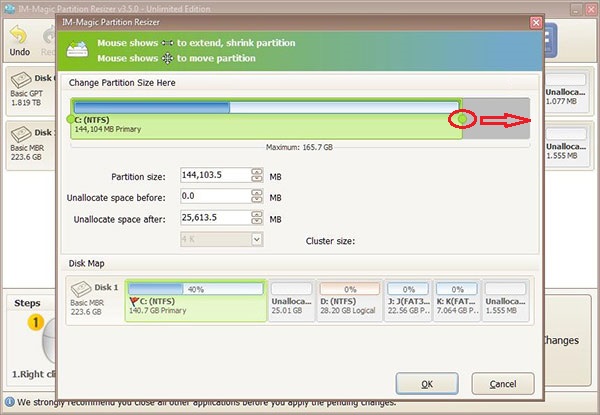Decrease Unallocate space after value
The image size is (600, 415).
coord(257,221)
